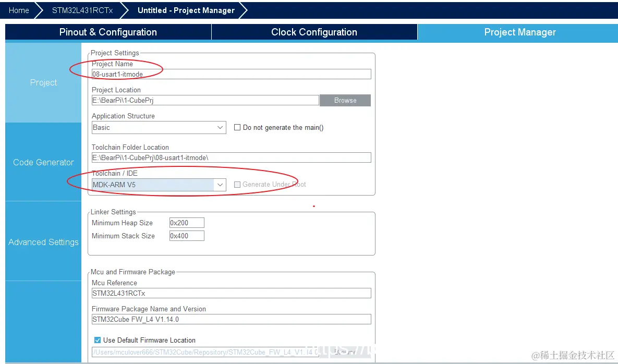The image size is (618, 364).
Task: Edit Minimum Stack Size field
Action: (187, 236)
